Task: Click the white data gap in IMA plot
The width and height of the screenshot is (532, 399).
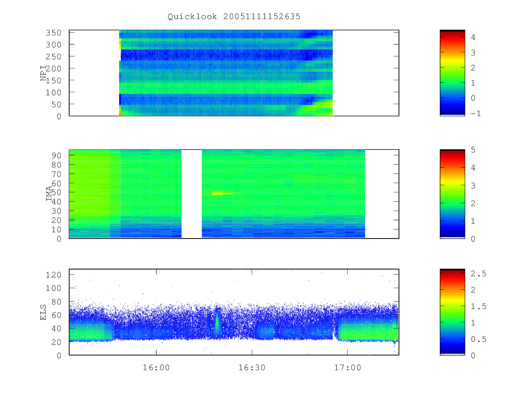Action: [x=192, y=194]
